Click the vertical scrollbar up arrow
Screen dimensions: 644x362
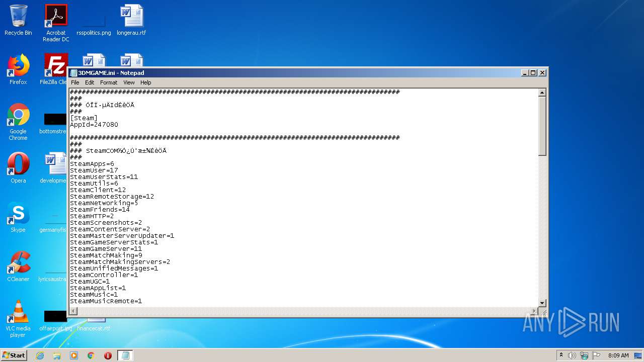point(542,93)
